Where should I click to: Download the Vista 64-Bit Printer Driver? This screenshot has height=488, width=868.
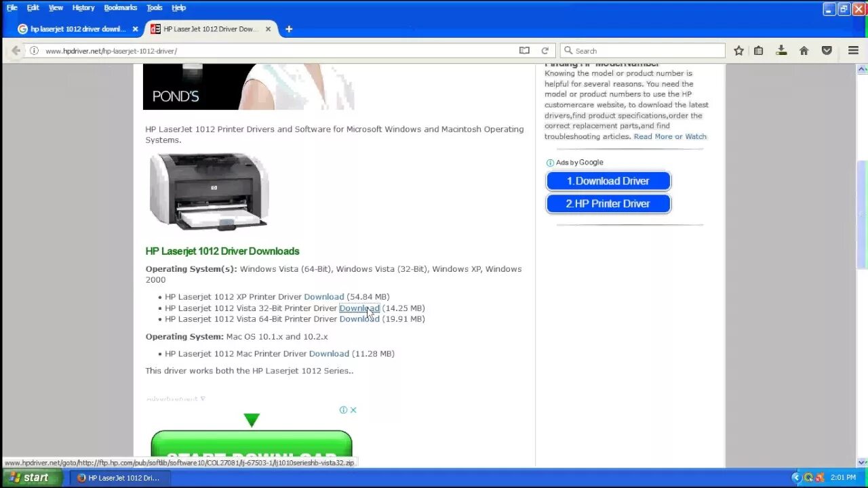[359, 319]
